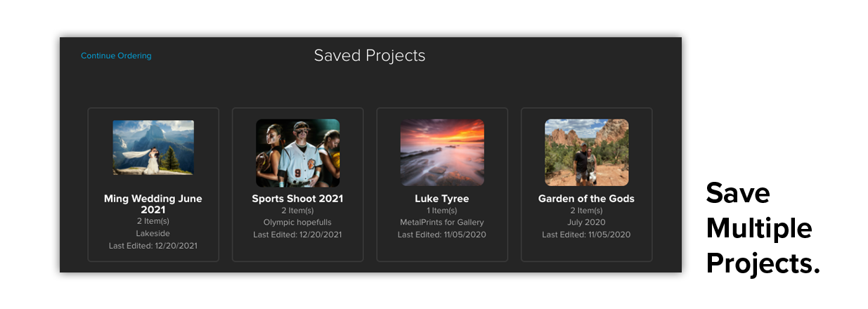The height and width of the screenshot is (309, 868).
Task: Click the 1 Item(s) count under Luke Tyree
Action: (442, 211)
